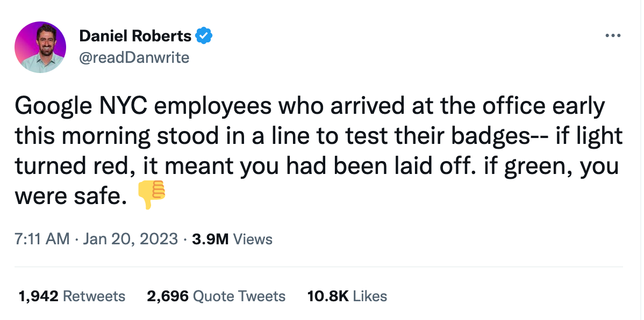Click the 2,696 quote count number

(x=167, y=296)
